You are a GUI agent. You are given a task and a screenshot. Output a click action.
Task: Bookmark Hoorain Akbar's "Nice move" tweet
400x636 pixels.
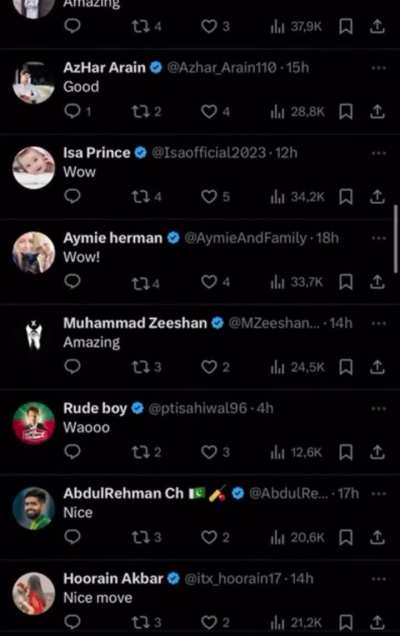pos(346,623)
